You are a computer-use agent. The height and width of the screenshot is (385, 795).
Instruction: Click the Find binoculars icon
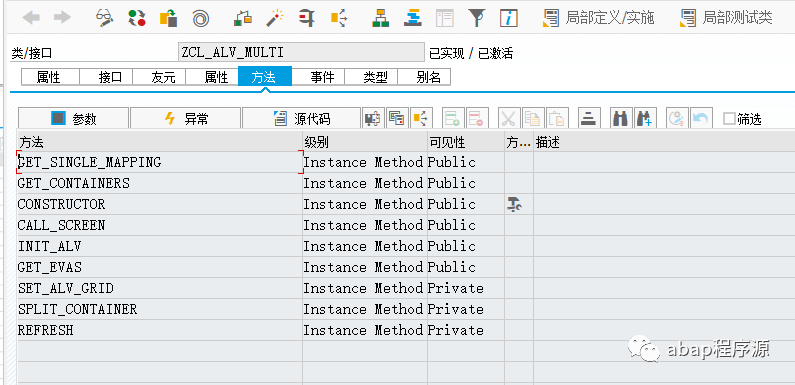point(620,119)
